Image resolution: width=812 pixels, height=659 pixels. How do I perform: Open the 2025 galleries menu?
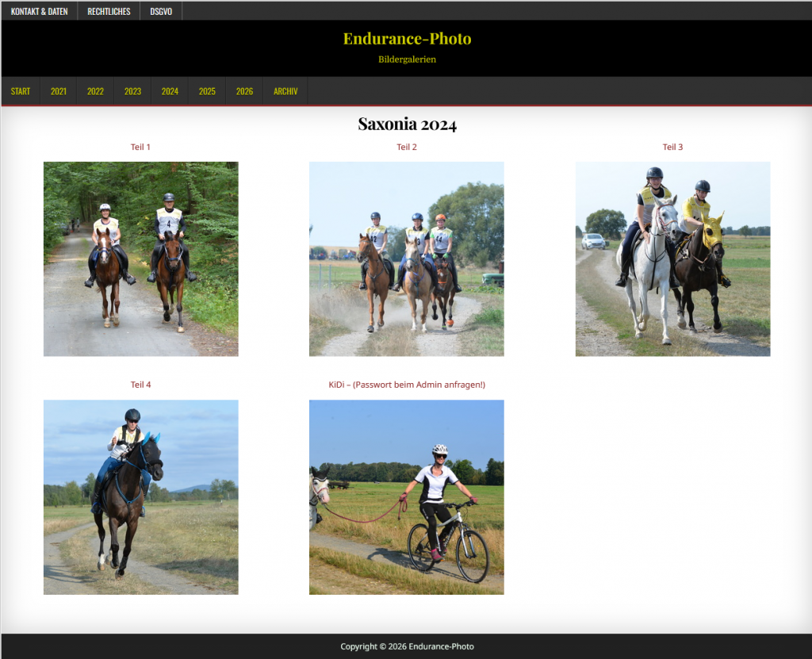point(207,91)
